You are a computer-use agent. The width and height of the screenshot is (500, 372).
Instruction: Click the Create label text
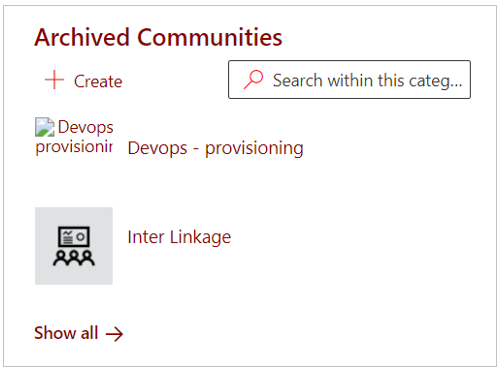98,81
